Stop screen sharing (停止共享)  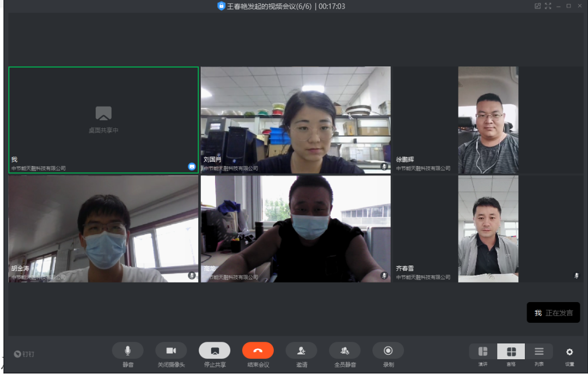(x=215, y=351)
